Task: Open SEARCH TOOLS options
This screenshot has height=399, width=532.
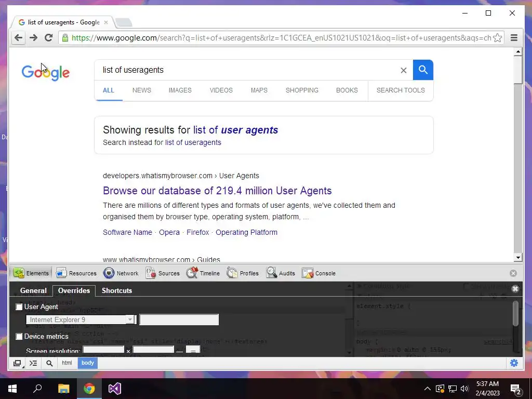Action: tap(401, 90)
